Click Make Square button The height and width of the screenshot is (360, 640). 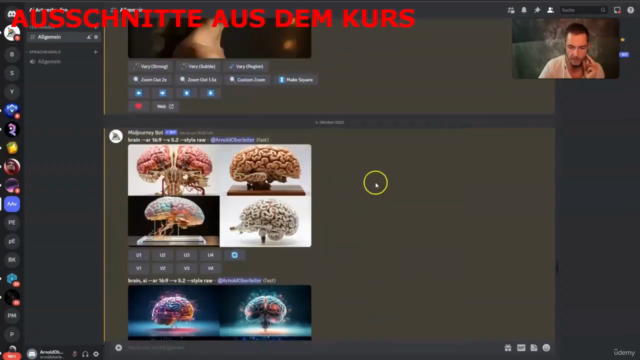pos(296,80)
